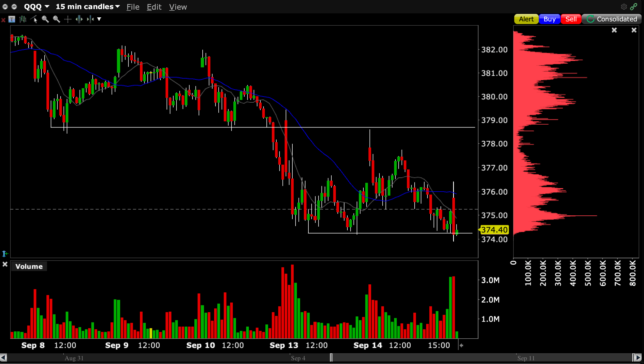Click the zoom out magnifier icon

click(56, 19)
